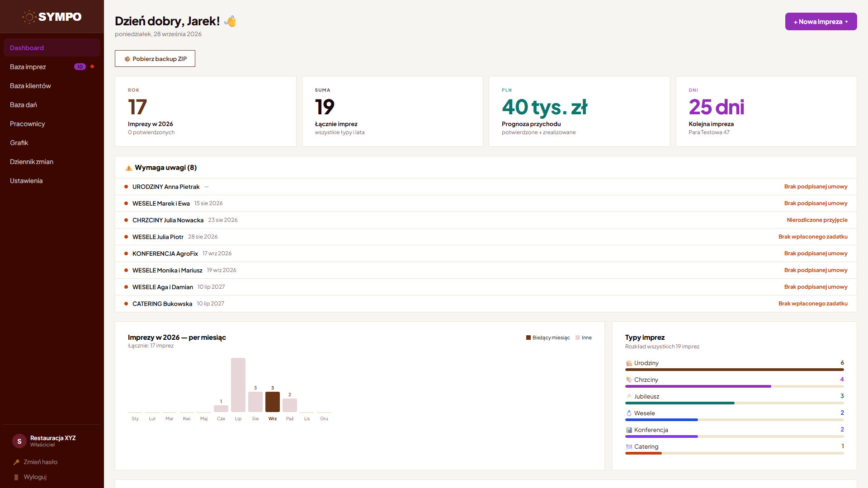Click Pobierz backup ZIP button
This screenshot has width=868, height=488.
[155, 59]
